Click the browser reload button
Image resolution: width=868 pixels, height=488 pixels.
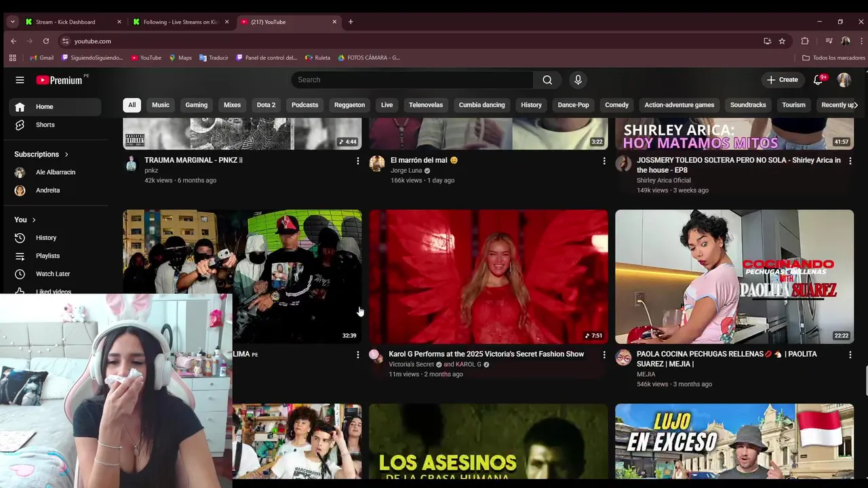pyautogui.click(x=46, y=41)
